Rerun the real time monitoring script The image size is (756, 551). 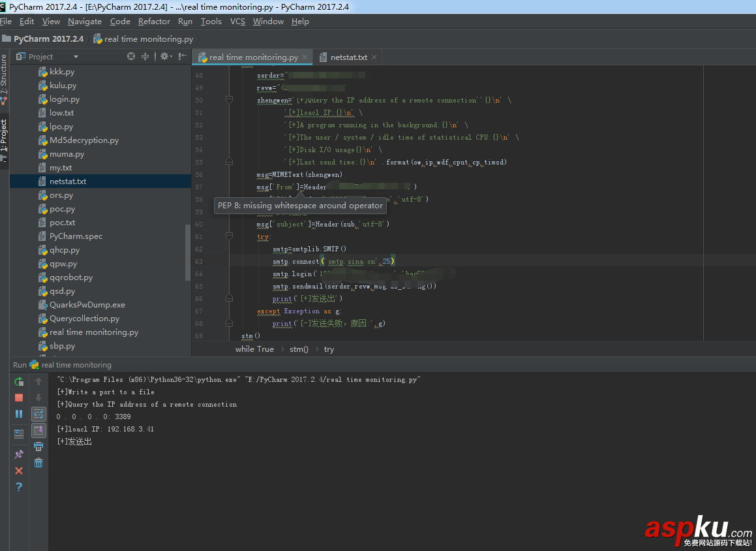[x=19, y=382]
